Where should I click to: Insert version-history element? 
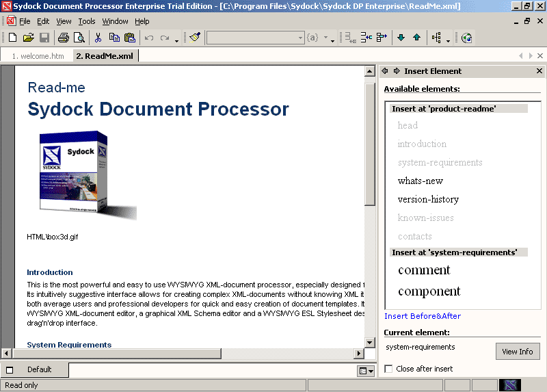point(428,199)
